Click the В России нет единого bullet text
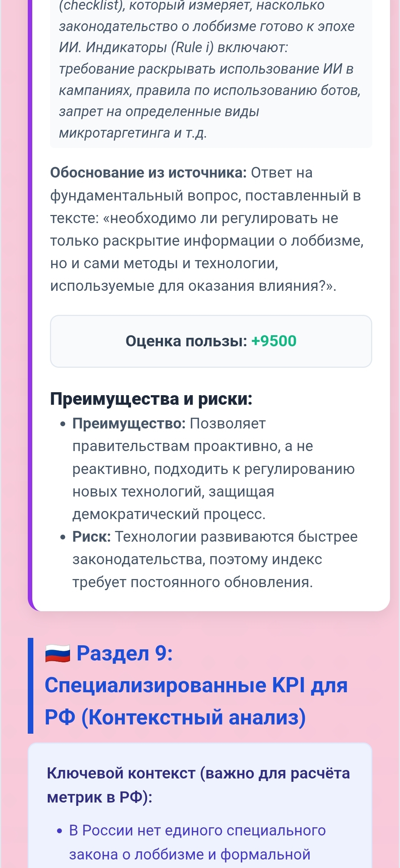This screenshot has width=400, height=868. click(x=197, y=831)
